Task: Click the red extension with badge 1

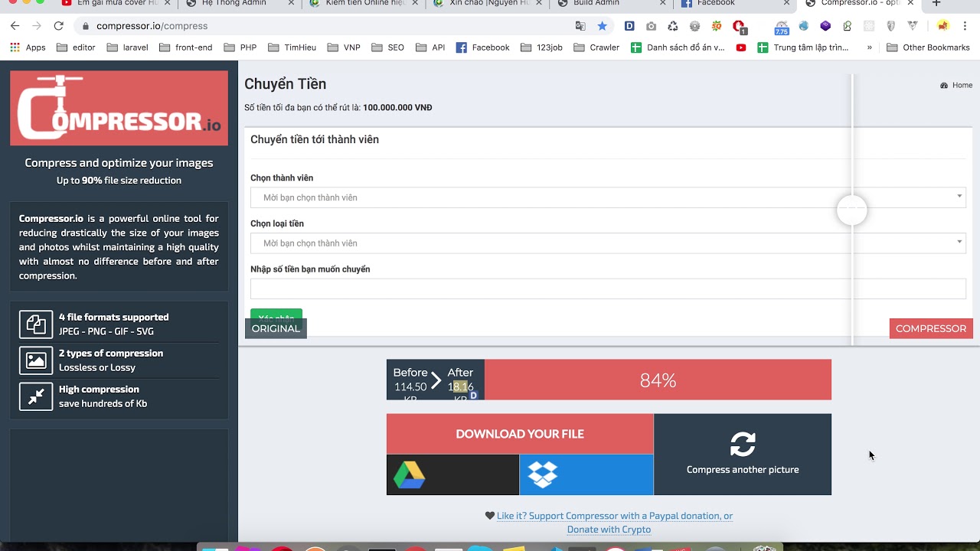Action: click(x=739, y=27)
